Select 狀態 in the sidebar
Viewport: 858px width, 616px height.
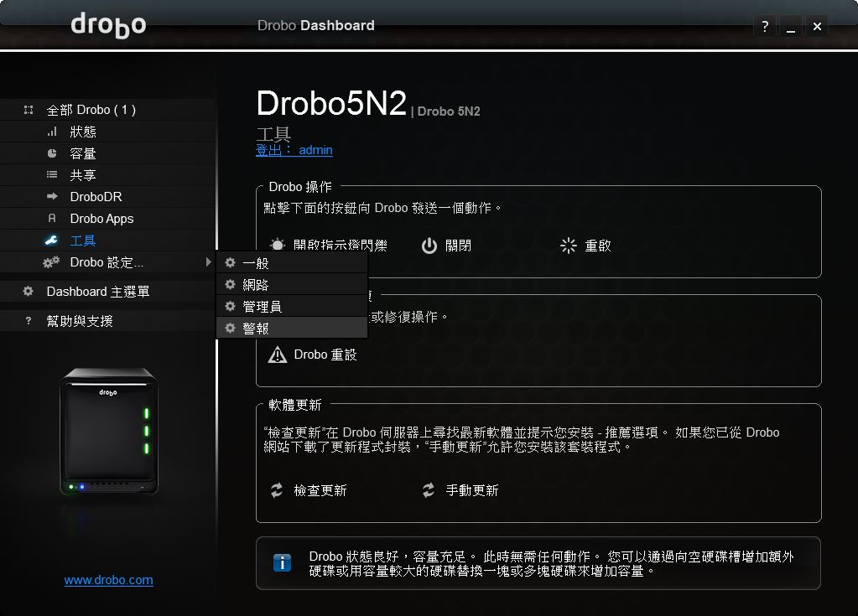pyautogui.click(x=83, y=132)
